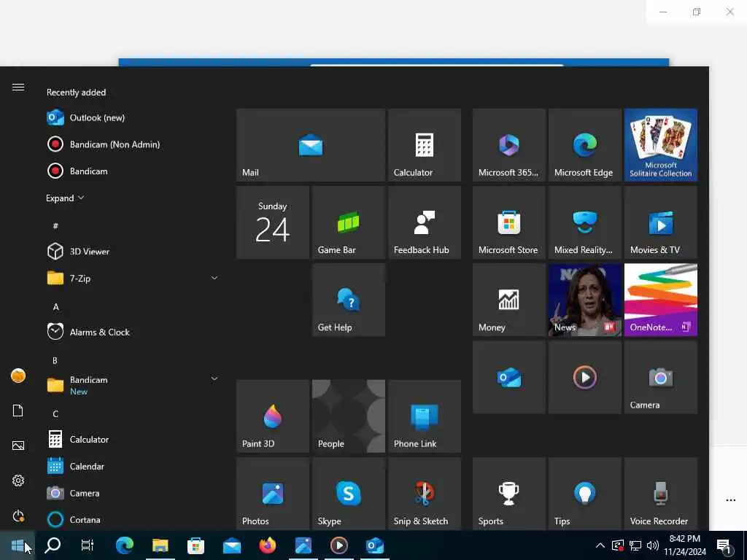
Task: Click the Windows Start button
Action: 18,545
